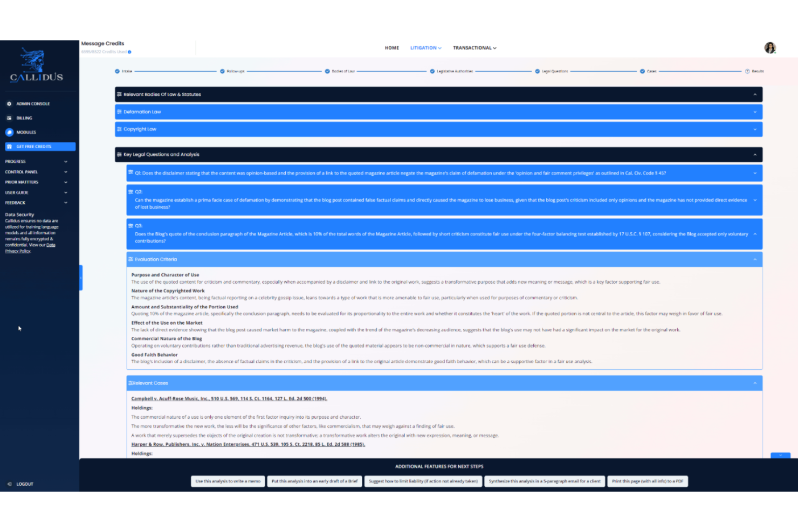The width and height of the screenshot is (798, 532).
Task: Open the user profile avatar
Action: tap(771, 48)
